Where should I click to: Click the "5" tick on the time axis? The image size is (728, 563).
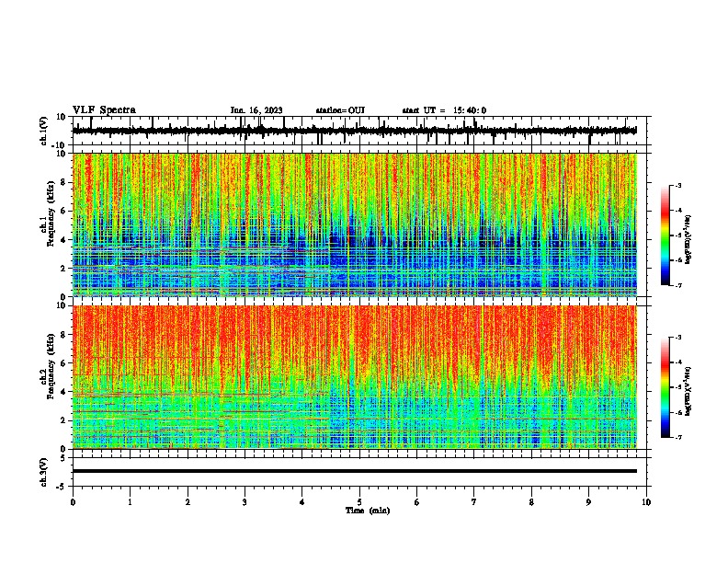(359, 502)
